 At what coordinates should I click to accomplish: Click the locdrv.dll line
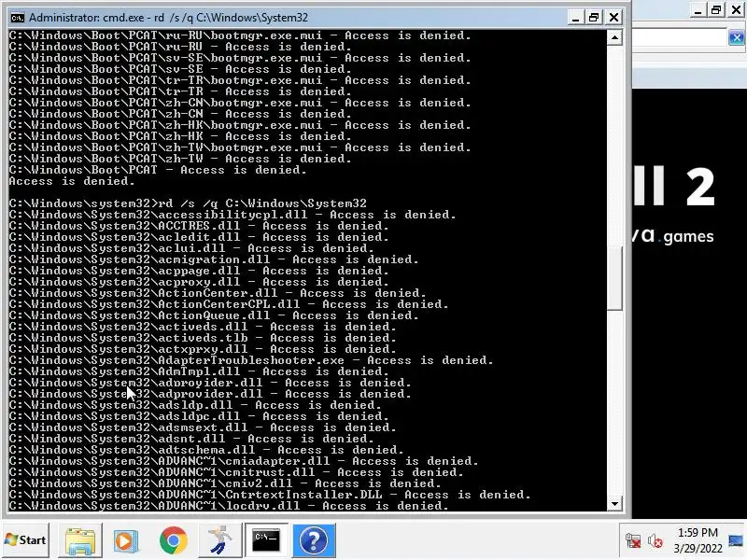click(229, 506)
